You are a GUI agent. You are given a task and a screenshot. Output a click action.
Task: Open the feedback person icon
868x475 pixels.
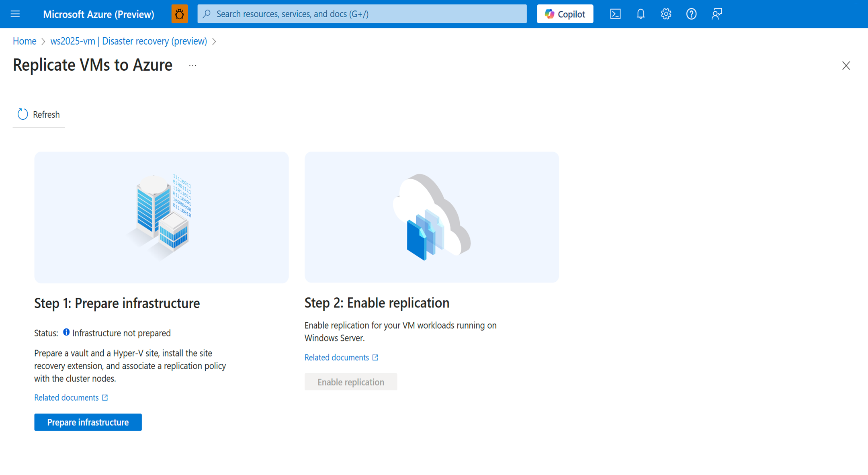(717, 14)
